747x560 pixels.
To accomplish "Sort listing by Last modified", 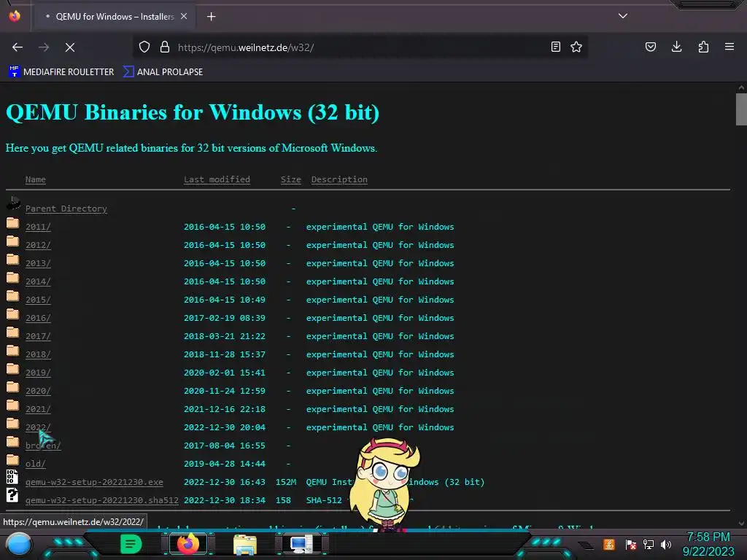I will 217,179.
